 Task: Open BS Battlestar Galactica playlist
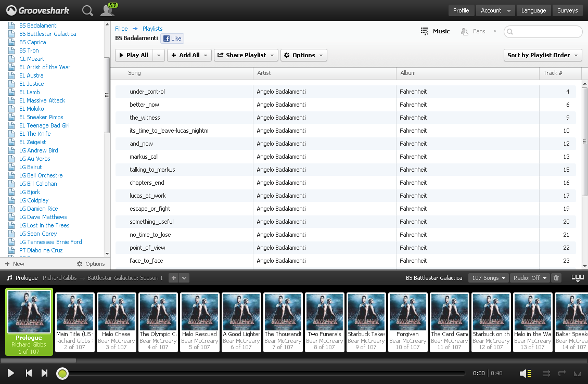pyautogui.click(x=48, y=34)
